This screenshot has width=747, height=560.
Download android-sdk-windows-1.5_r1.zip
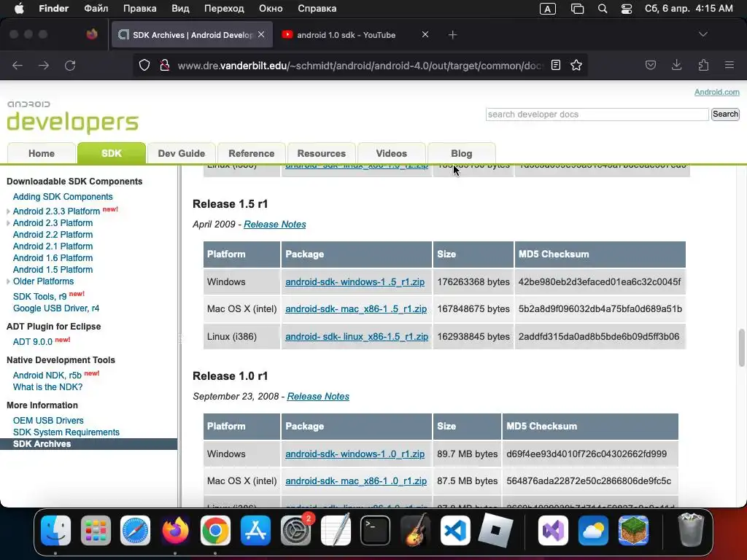(x=355, y=282)
